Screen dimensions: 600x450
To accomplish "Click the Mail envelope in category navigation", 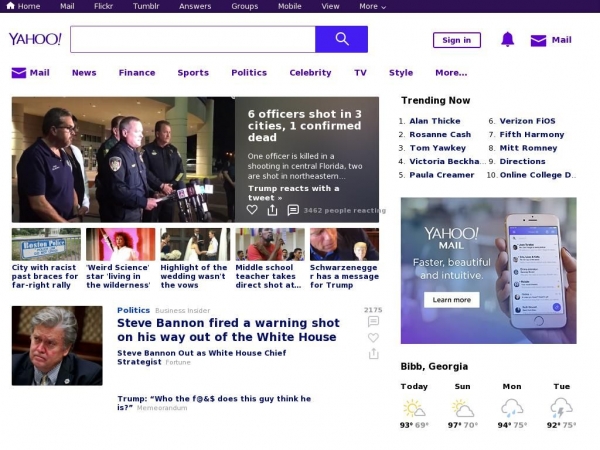I will click(19, 73).
